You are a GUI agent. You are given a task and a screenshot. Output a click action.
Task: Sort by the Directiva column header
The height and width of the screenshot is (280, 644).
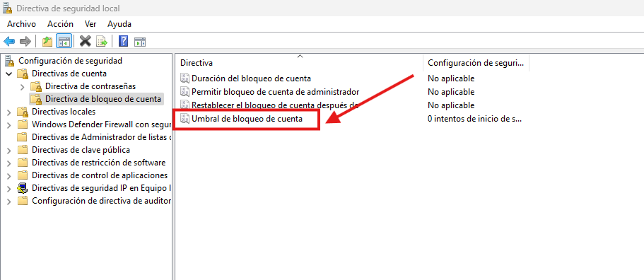click(299, 63)
